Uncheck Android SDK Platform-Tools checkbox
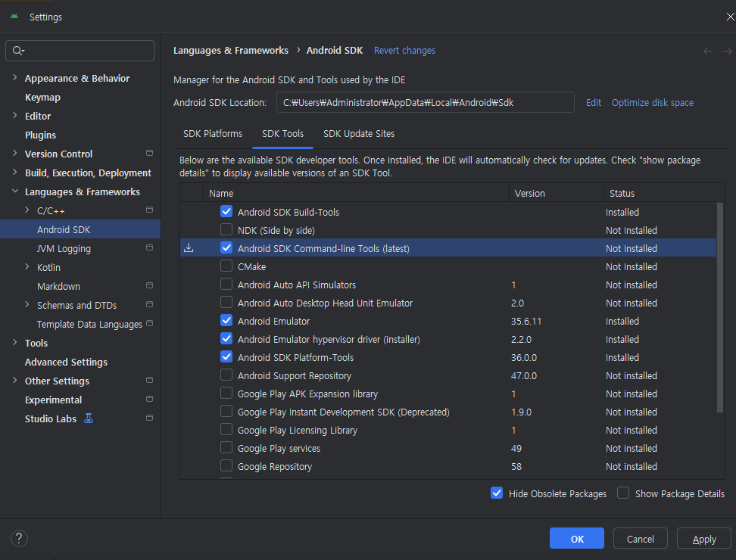This screenshot has height=560, width=736. pos(226,357)
